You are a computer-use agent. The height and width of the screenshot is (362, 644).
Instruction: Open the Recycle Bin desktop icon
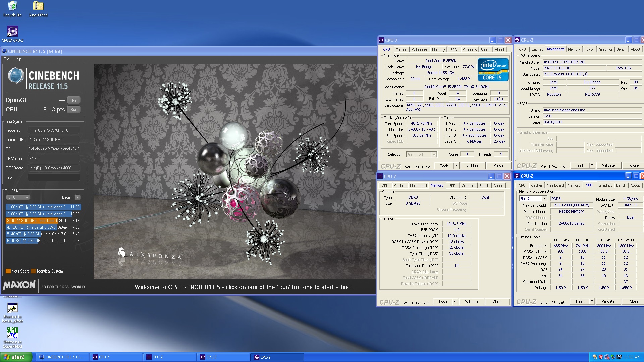[x=12, y=9]
